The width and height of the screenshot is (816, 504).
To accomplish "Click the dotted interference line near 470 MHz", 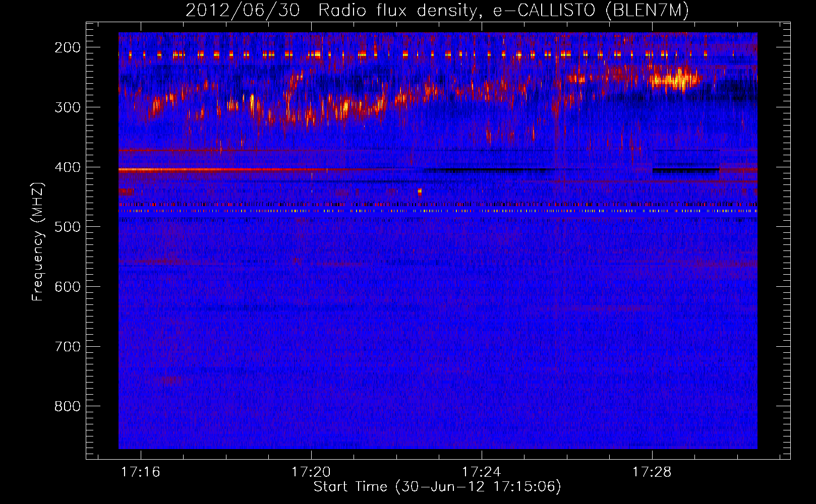I will [438, 211].
